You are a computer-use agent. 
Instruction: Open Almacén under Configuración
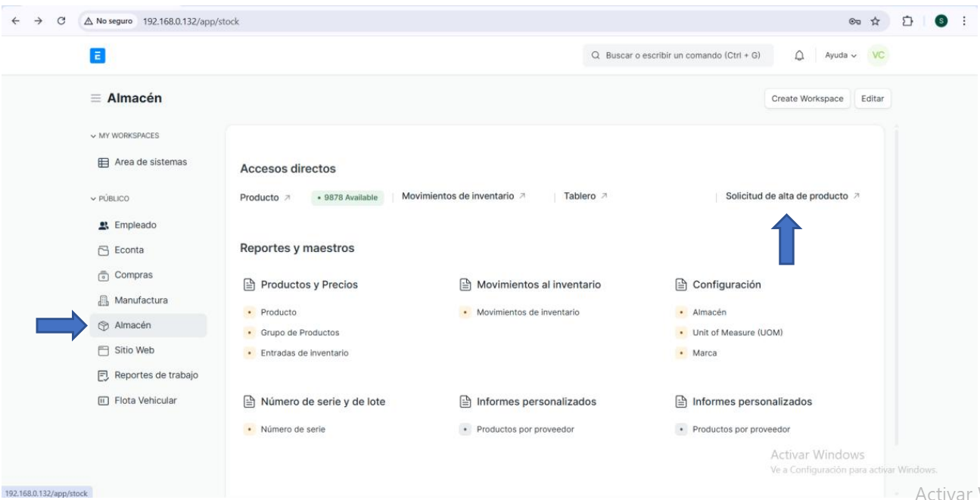(708, 312)
